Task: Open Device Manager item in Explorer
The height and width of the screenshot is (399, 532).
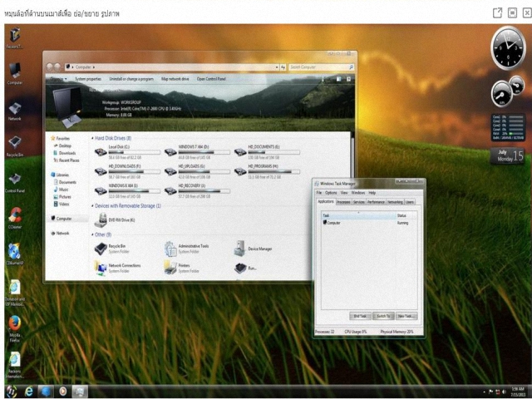Action: coord(253,249)
